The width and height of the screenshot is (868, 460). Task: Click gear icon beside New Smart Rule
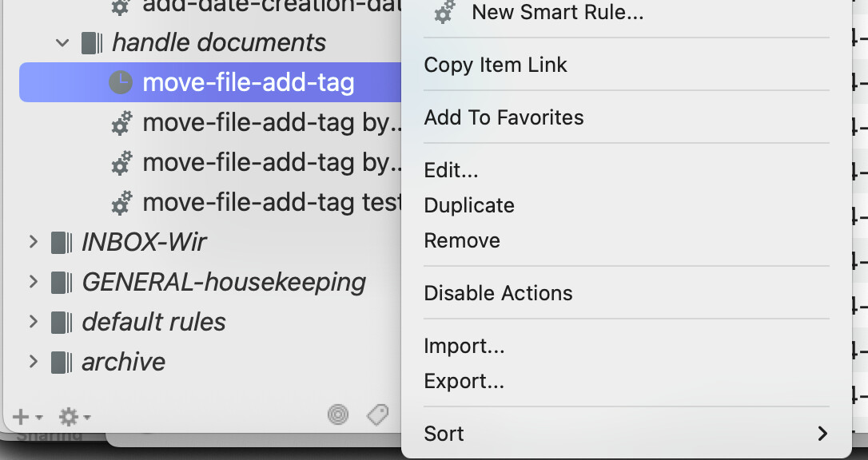click(444, 13)
